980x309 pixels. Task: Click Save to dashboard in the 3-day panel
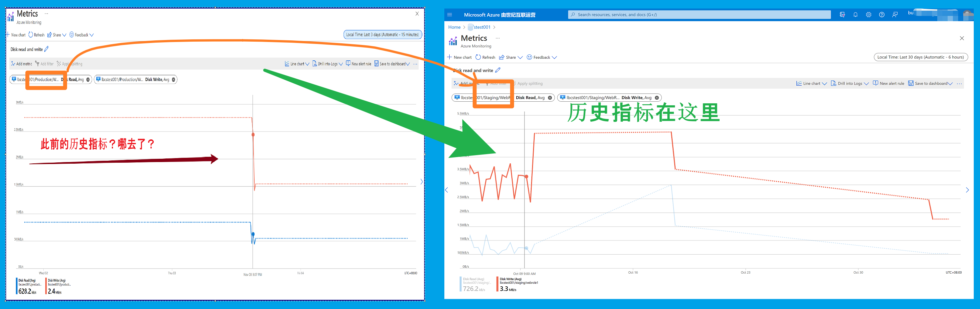[392, 64]
